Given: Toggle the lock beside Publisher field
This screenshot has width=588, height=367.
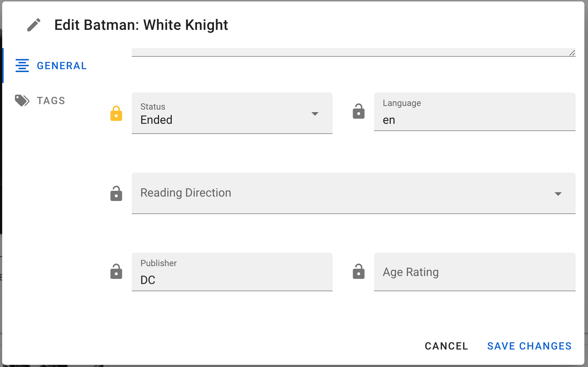Looking at the screenshot, I should coord(116,272).
